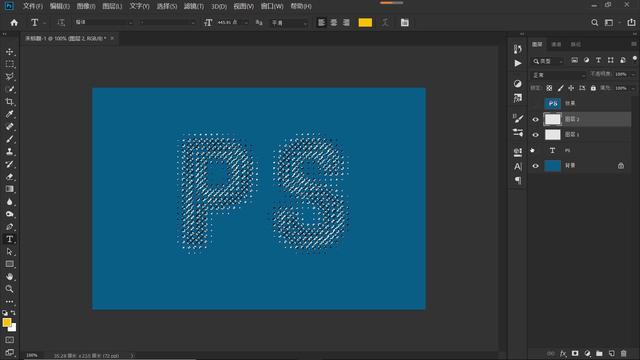Select the Path Selection tool
Viewport: 640px width, 360px height.
[9, 251]
